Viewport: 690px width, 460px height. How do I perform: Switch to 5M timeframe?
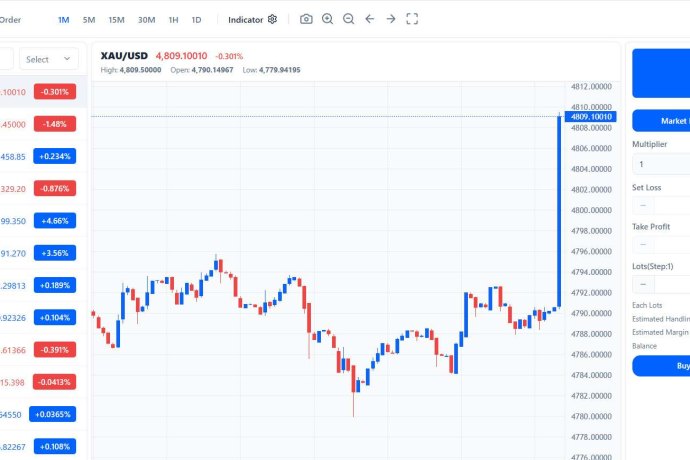(89, 20)
